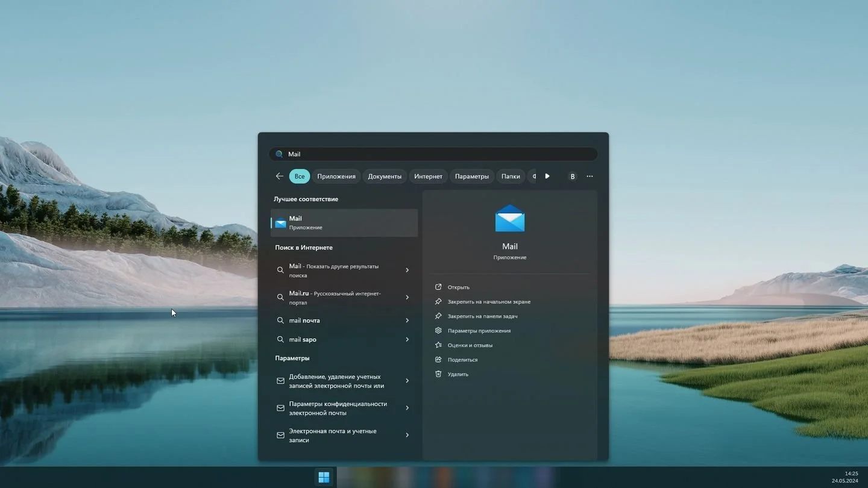
Task: Click search icon beside mail почта
Action: 280,321
